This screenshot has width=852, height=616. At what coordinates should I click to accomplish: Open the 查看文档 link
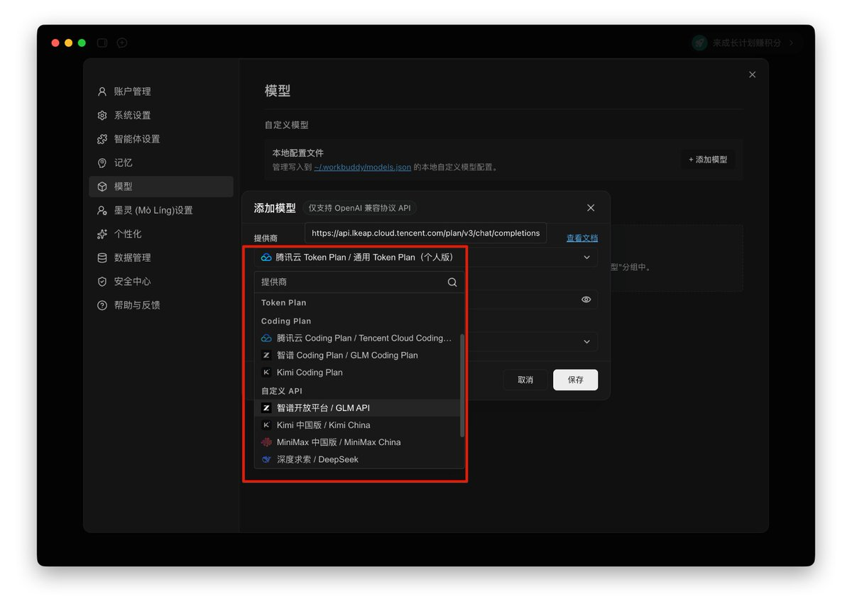pos(582,238)
